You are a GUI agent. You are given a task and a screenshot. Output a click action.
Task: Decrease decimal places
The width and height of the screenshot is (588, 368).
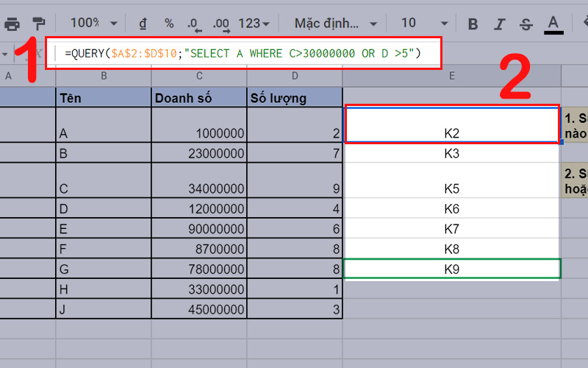point(194,24)
